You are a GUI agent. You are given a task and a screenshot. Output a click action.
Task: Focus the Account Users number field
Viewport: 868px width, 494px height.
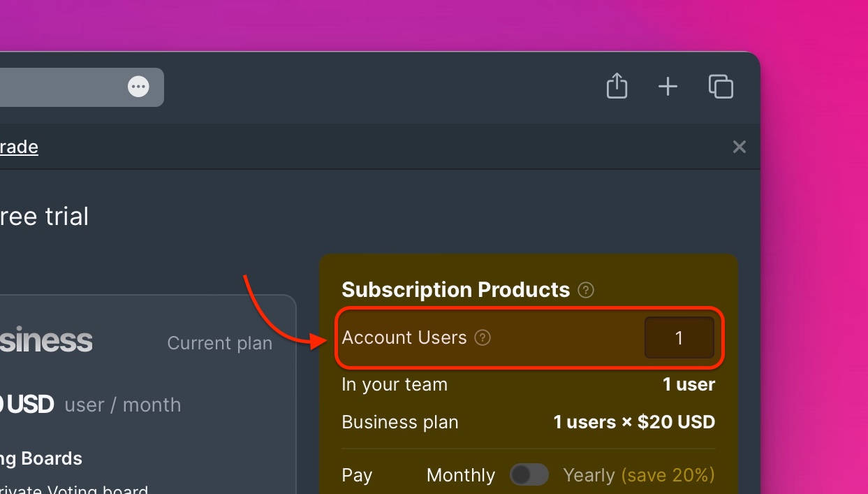point(679,338)
